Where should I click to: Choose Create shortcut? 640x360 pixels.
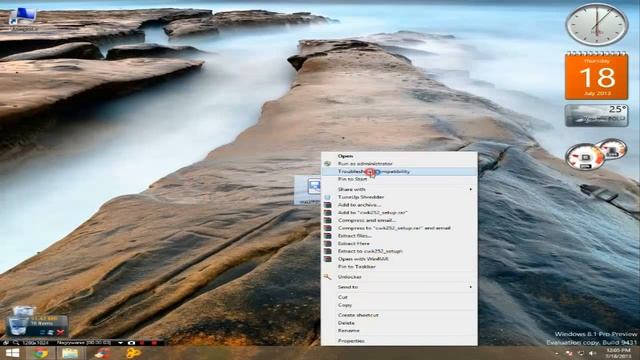coord(399,316)
